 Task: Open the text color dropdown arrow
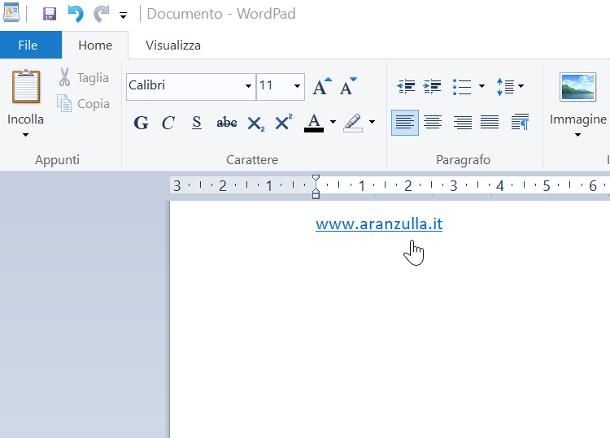point(333,122)
